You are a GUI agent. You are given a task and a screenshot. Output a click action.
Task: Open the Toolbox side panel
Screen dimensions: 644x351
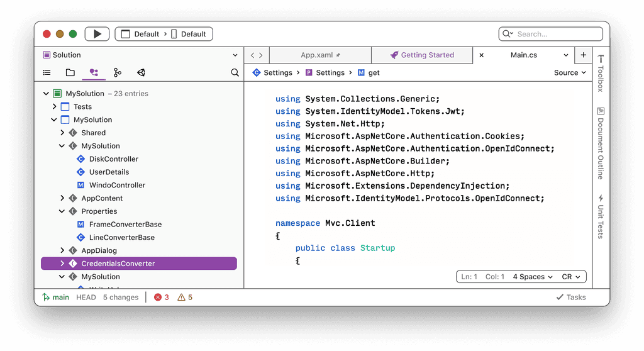click(x=601, y=73)
